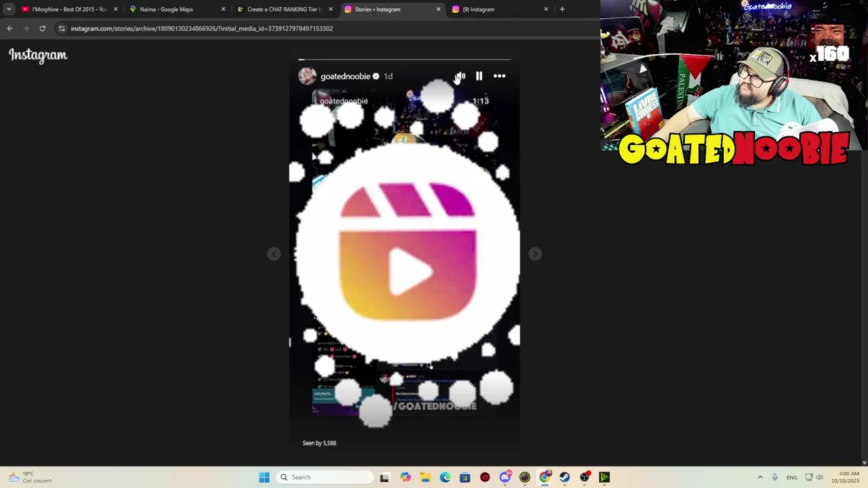
Task: Go back in browser history
Action: (9, 28)
